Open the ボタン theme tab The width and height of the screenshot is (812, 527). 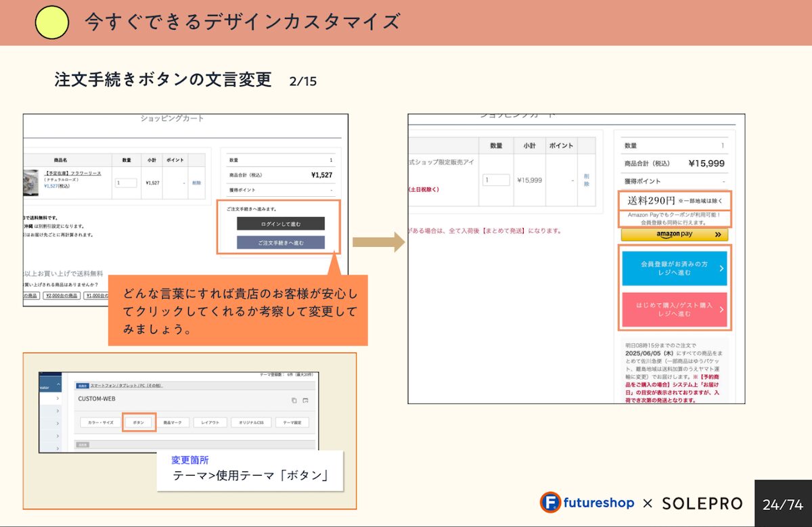point(139,423)
